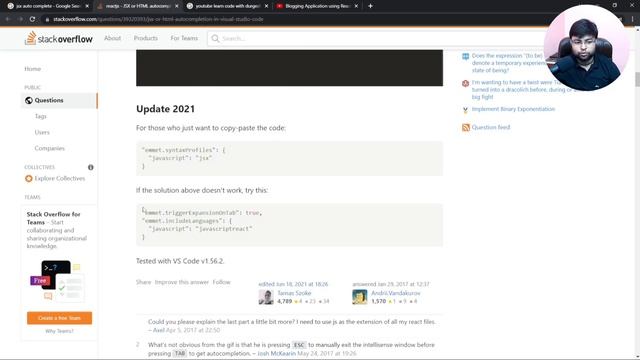Open Tags in sidebar
The height and width of the screenshot is (360, 640).
pyautogui.click(x=40, y=116)
